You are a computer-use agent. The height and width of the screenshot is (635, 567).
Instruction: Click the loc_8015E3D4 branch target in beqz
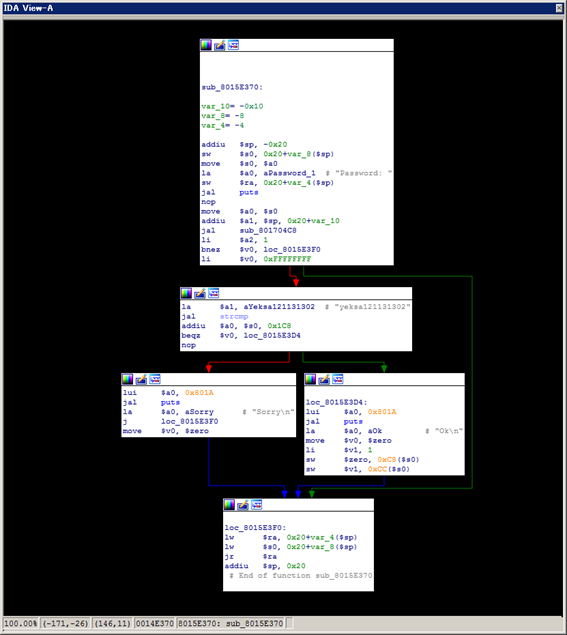272,335
